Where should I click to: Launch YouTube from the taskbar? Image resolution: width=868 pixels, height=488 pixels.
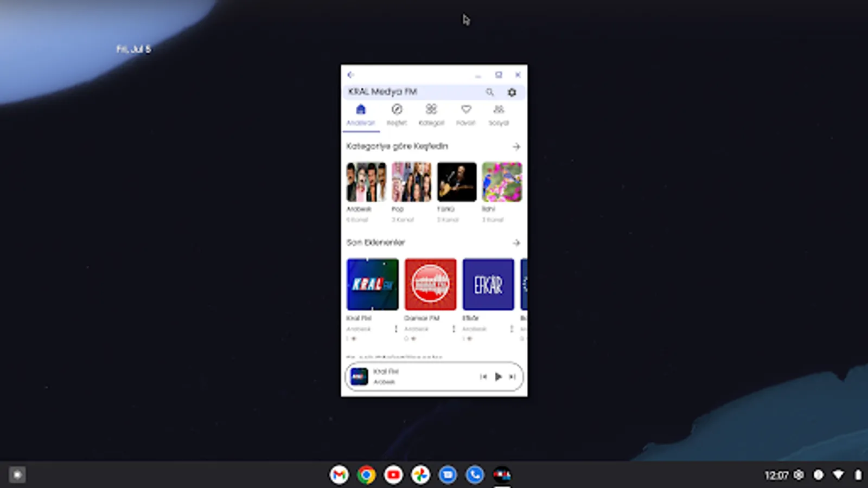[x=393, y=474]
